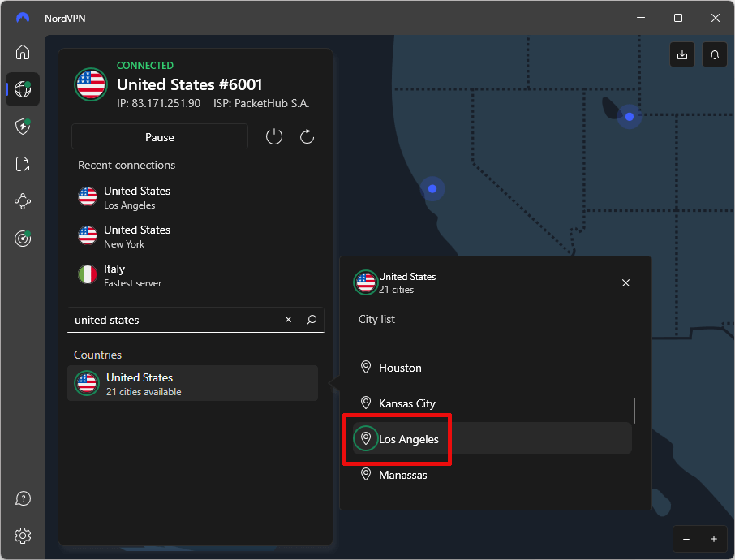Click the map server dot near top right

(x=629, y=116)
